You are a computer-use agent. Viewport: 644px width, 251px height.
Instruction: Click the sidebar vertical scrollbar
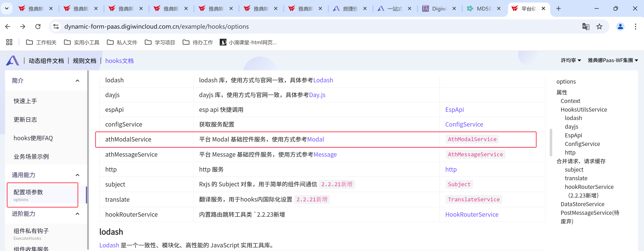coord(88,160)
